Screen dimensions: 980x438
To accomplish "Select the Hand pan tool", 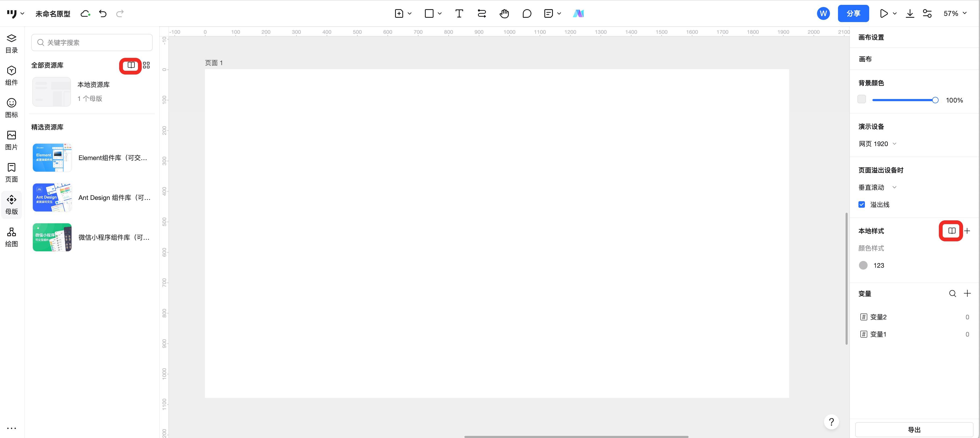I will point(504,14).
